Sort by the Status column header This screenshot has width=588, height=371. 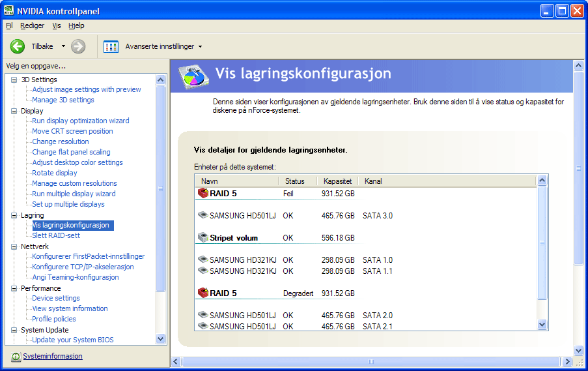[x=298, y=181]
